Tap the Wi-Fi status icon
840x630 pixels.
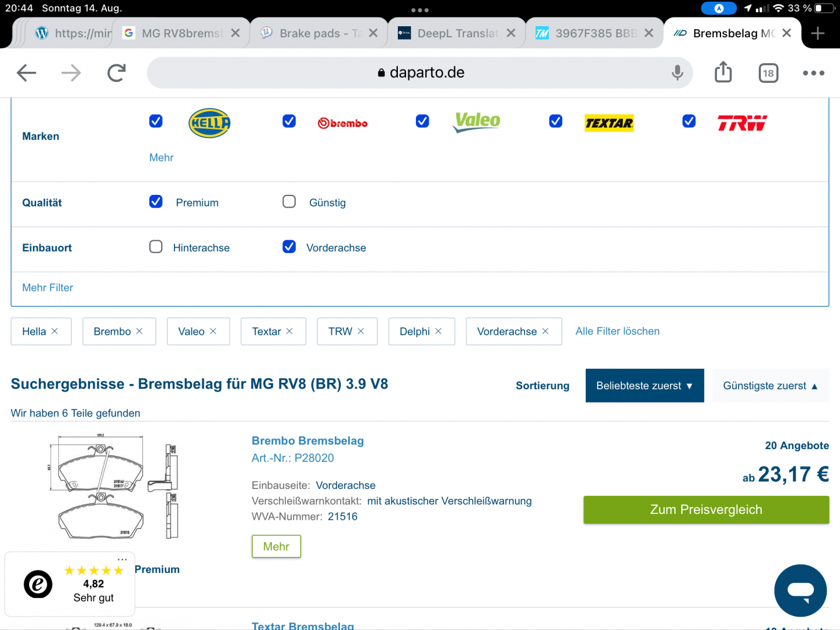point(778,8)
